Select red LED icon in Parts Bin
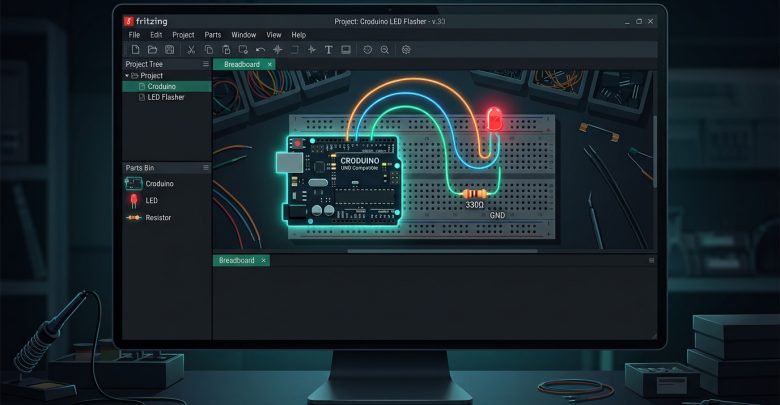The image size is (780, 405). (133, 201)
